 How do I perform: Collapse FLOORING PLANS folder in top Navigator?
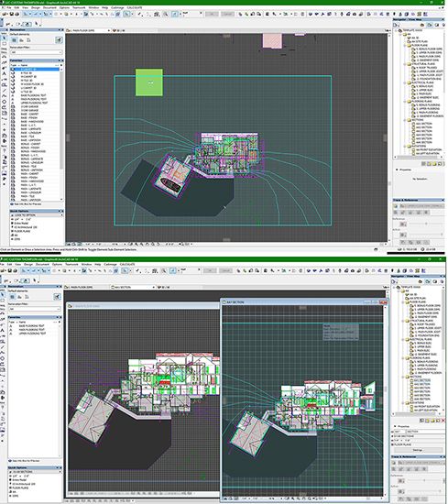pyautogui.click(x=405, y=101)
